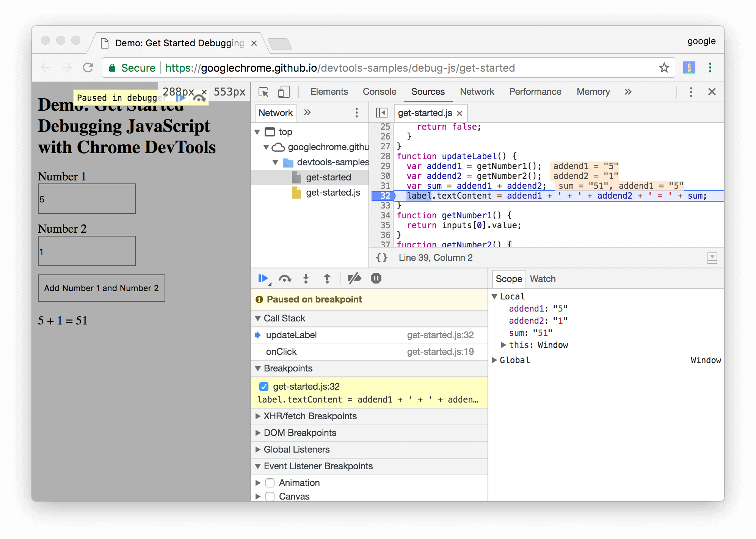Uncheck the get-started.js:32 breakpoint
Image resolution: width=756 pixels, height=539 pixels.
(x=264, y=386)
